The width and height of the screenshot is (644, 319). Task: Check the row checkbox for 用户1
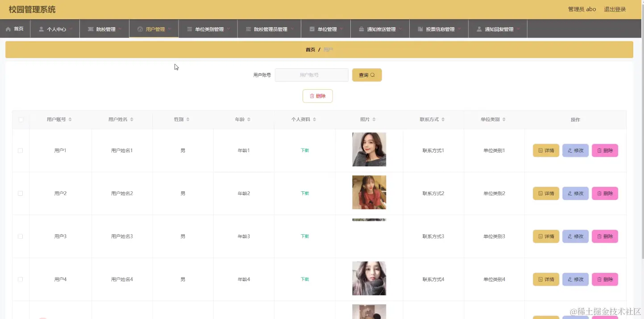[21, 151]
